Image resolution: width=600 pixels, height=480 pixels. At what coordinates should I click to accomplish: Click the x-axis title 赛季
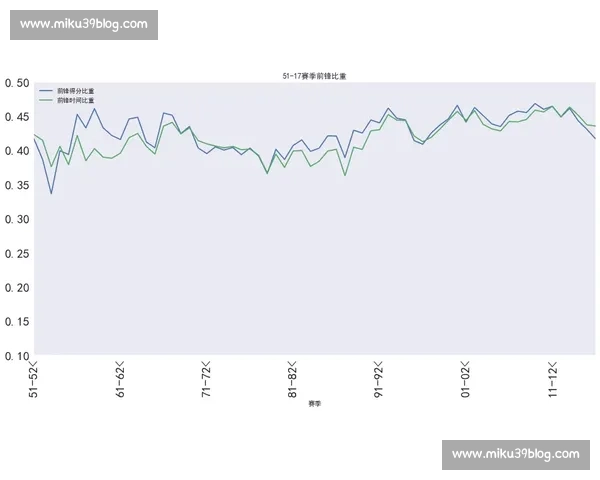pyautogui.click(x=315, y=403)
